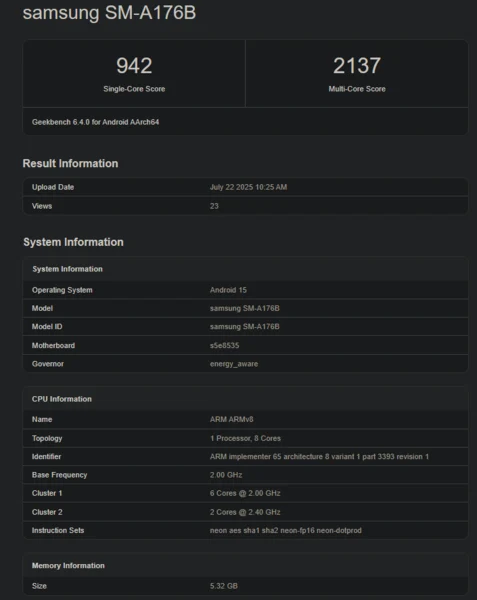This screenshot has width=477, height=600.
Task: Select the ARM implementer 65 identifier string
Action: coord(319,457)
